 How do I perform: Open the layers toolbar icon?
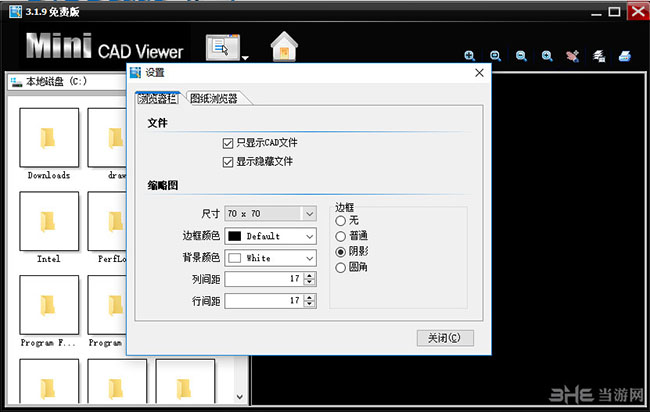[x=599, y=56]
